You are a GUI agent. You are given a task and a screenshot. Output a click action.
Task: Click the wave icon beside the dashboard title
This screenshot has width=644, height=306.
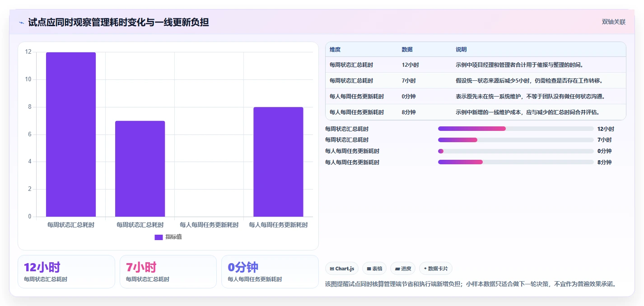(x=21, y=23)
